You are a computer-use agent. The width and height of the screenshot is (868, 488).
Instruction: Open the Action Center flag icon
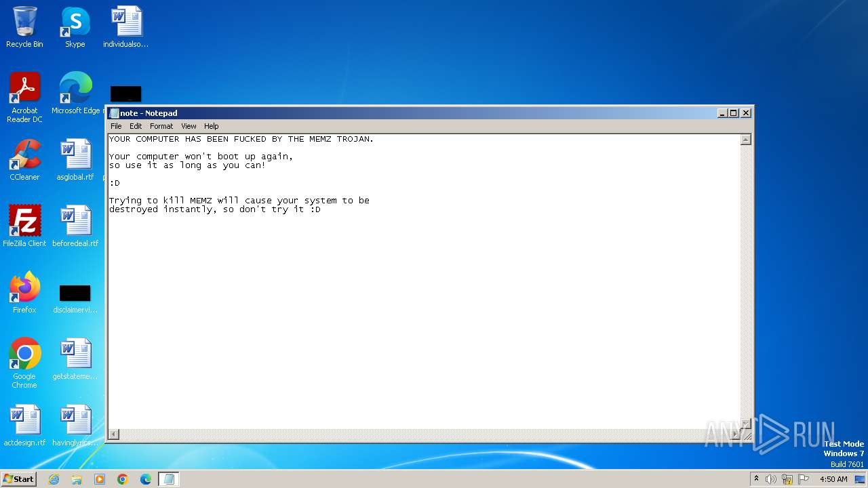(x=804, y=479)
